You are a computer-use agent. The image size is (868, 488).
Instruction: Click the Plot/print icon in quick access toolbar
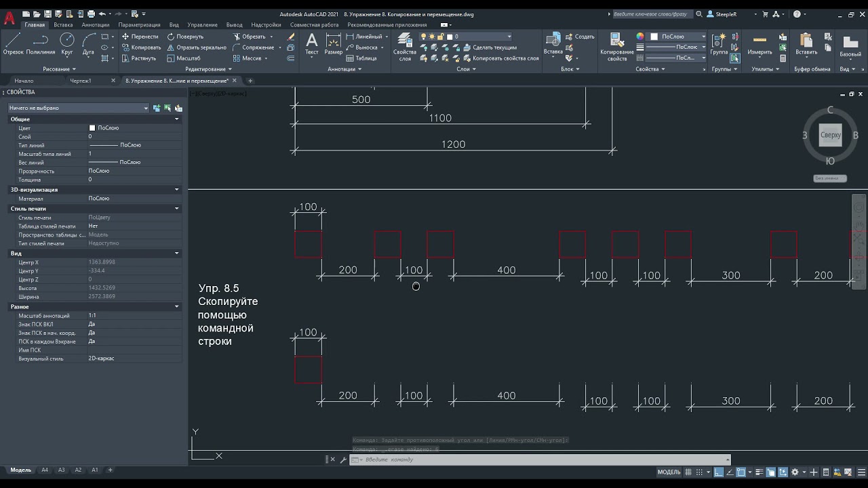click(x=90, y=14)
